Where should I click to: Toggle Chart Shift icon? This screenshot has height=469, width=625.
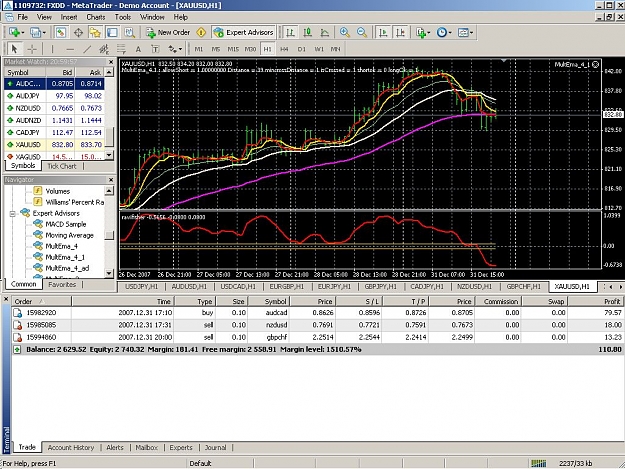pyautogui.click(x=400, y=32)
